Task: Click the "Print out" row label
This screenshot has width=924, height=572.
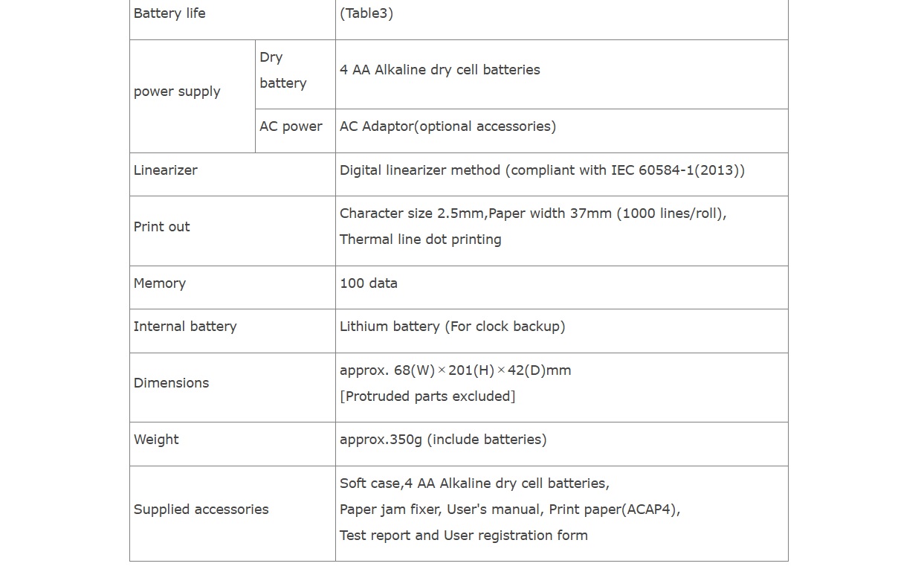Action: click(162, 227)
